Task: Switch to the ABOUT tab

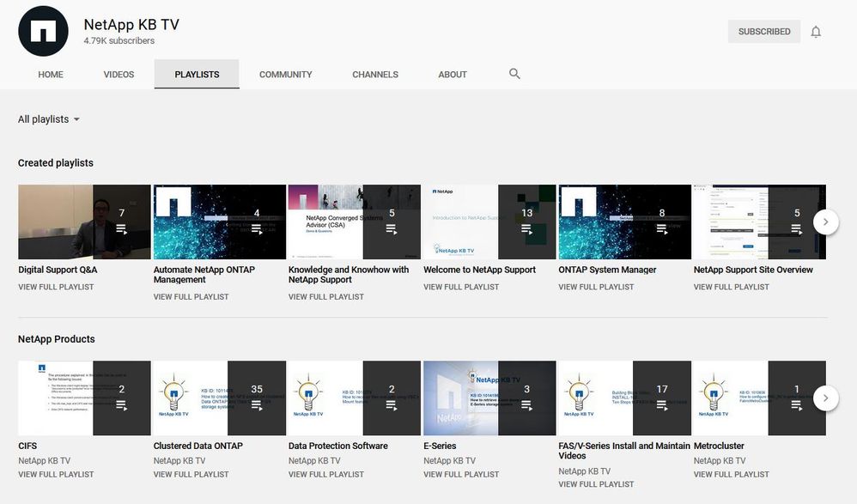Action: coord(453,75)
